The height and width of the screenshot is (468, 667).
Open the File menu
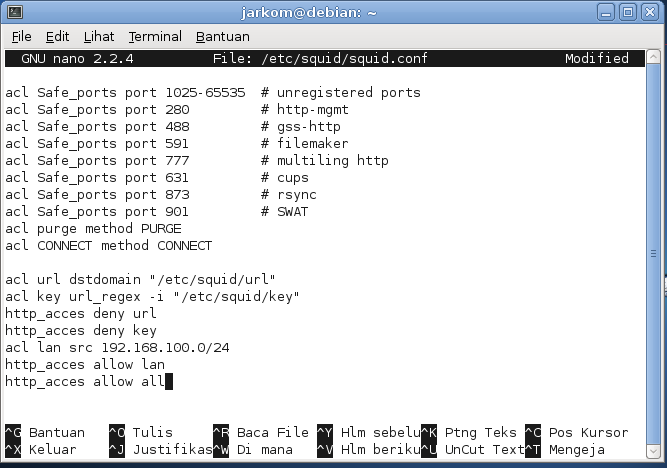21,37
